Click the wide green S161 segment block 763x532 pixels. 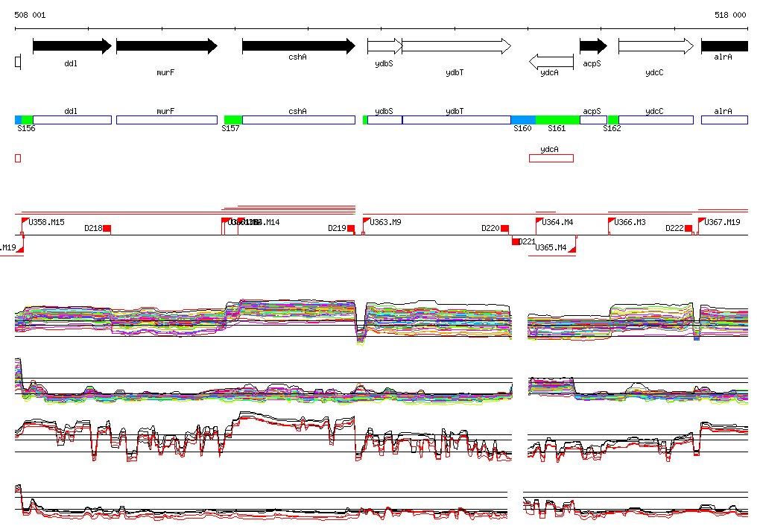(557, 120)
